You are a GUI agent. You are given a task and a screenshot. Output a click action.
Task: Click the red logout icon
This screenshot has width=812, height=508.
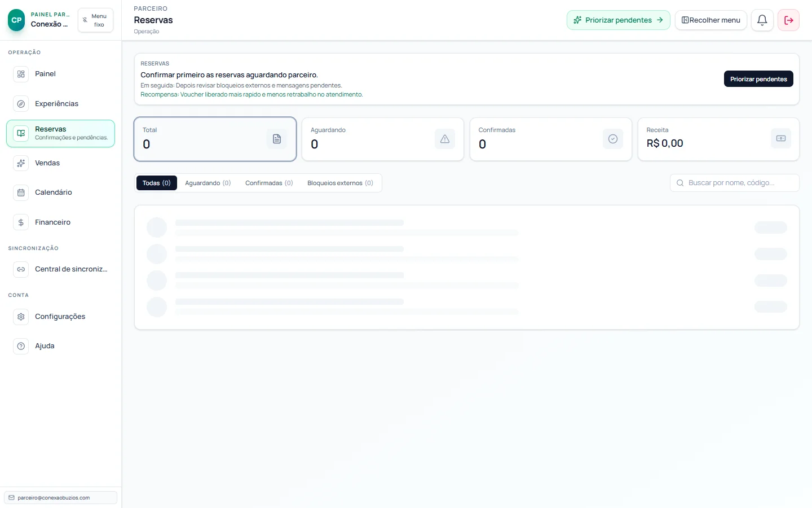[x=788, y=20]
